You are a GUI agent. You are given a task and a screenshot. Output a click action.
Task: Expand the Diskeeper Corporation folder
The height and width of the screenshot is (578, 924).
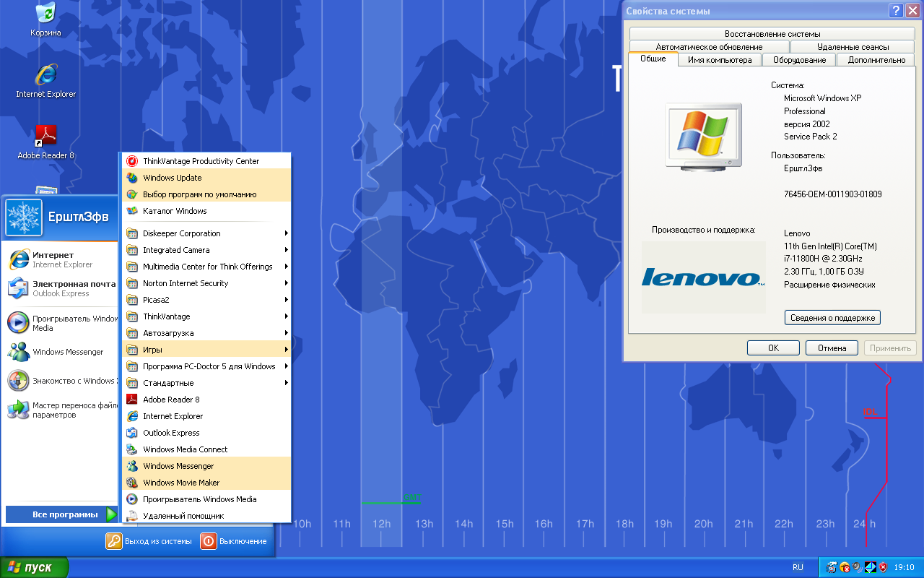[206, 233]
